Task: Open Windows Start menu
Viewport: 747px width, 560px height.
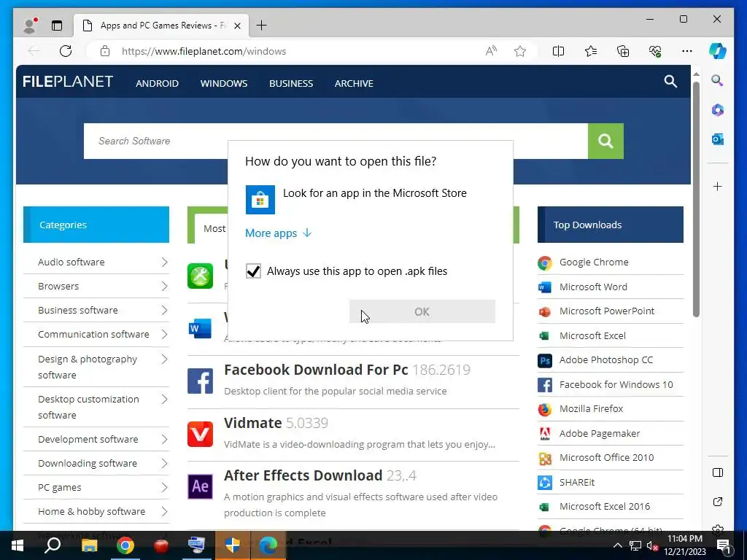Action: (x=18, y=545)
